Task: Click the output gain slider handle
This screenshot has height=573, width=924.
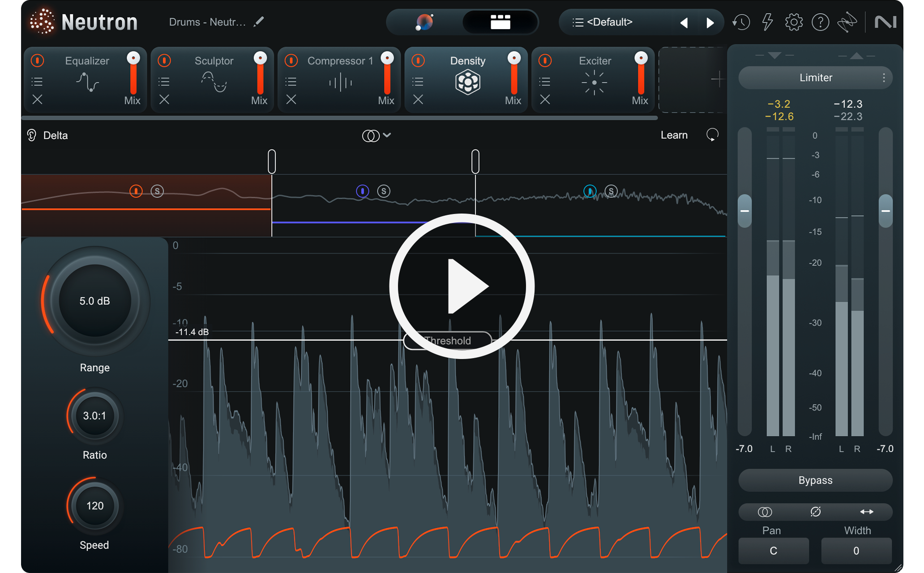Action: 885,211
